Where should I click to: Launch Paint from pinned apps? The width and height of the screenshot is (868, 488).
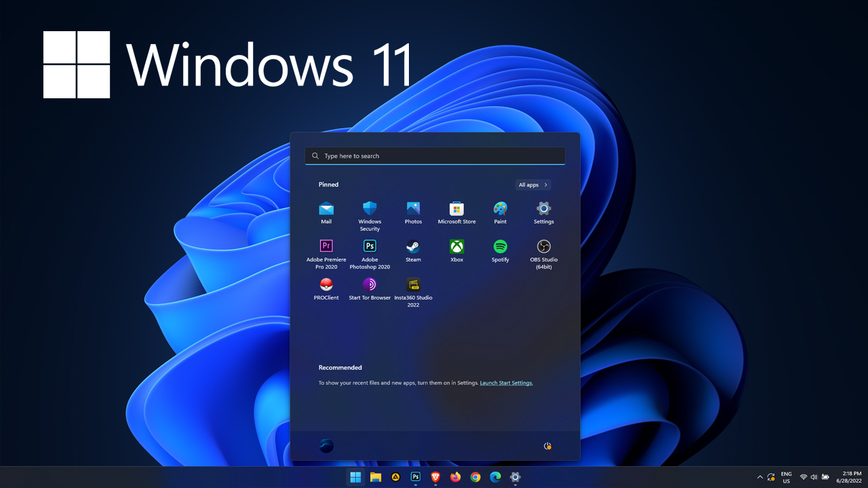(500, 212)
